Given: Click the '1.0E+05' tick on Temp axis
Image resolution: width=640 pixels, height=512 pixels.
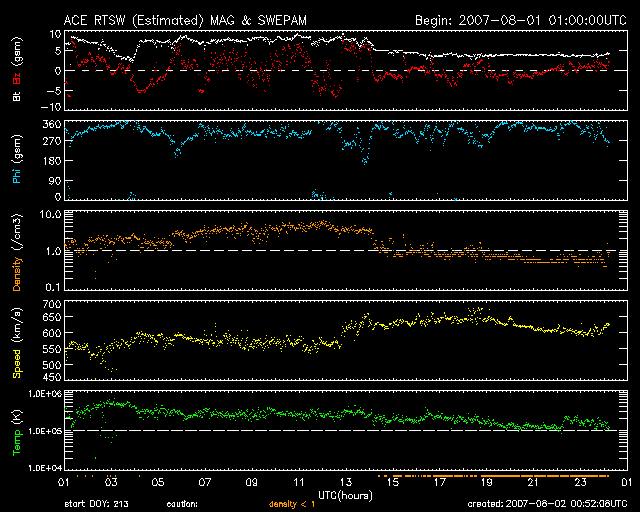Looking at the screenshot, I should click(45, 431).
